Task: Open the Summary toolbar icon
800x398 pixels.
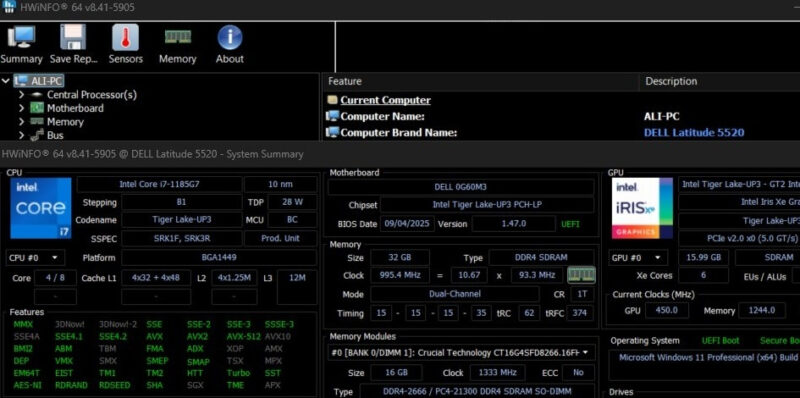Action: click(x=21, y=38)
